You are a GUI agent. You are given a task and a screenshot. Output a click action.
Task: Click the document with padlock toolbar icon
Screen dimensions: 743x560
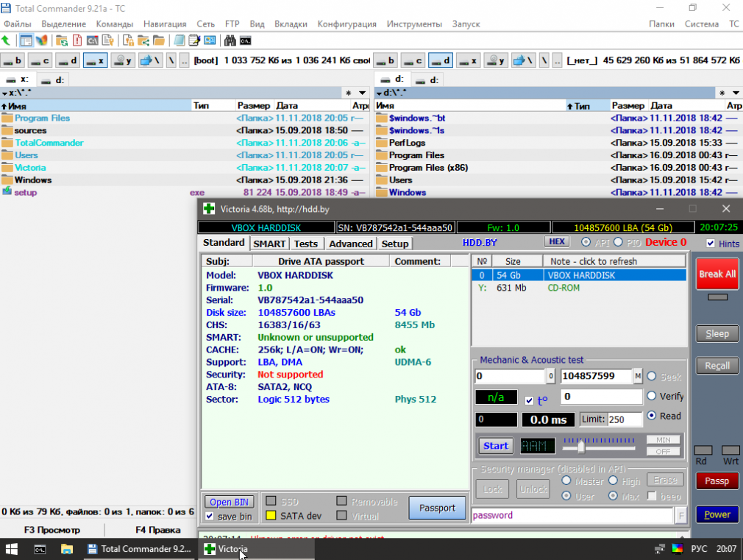pyautogui.click(x=128, y=40)
